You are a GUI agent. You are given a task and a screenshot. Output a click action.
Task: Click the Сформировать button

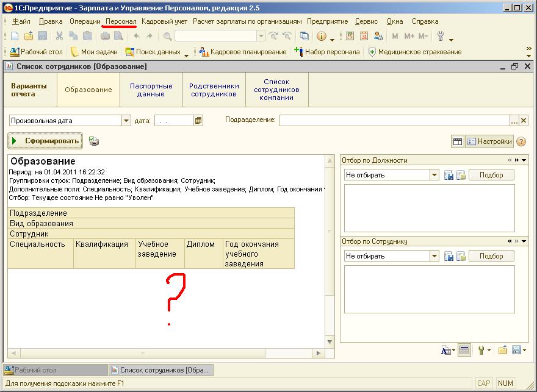click(45, 141)
